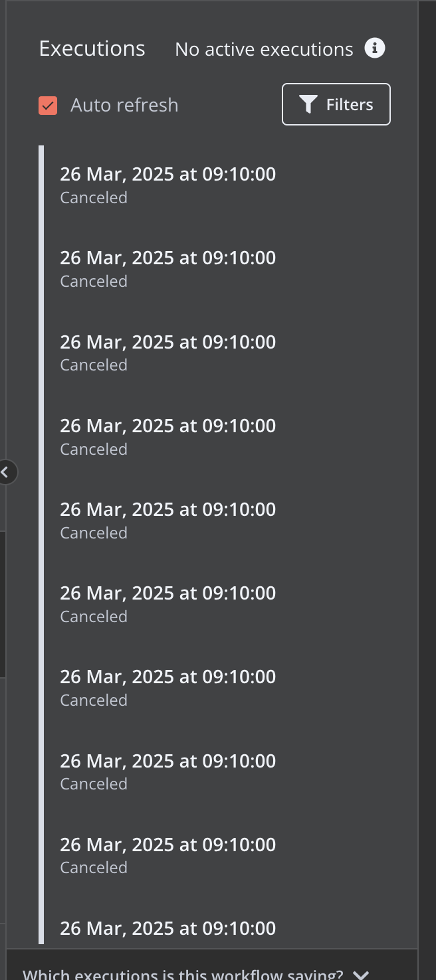Click the info icon beside No active executions
436x980 pixels.
pyautogui.click(x=375, y=48)
